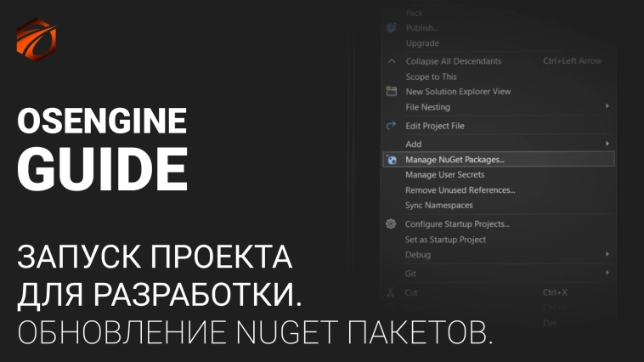Click the Cut scissors icon
Viewport: 644px width, 362px height.
[390, 292]
